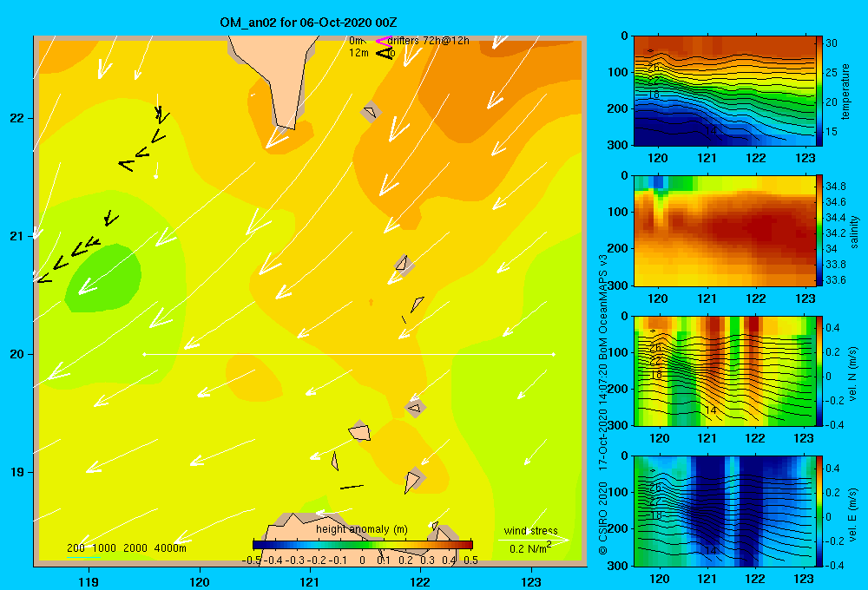
Task: Click longitude label 119 on main map
Action: 89,581
